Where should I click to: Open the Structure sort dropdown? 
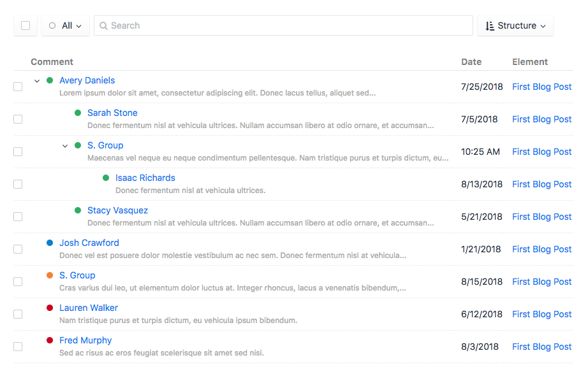515,25
